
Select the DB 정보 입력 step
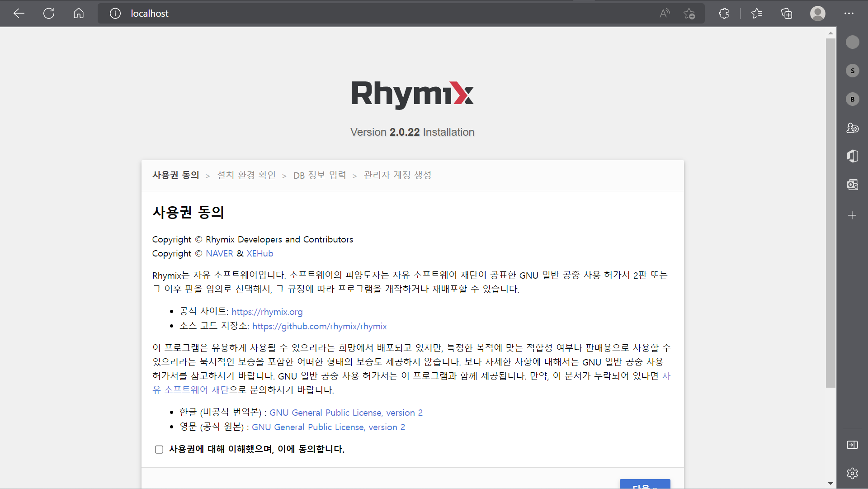pos(320,176)
